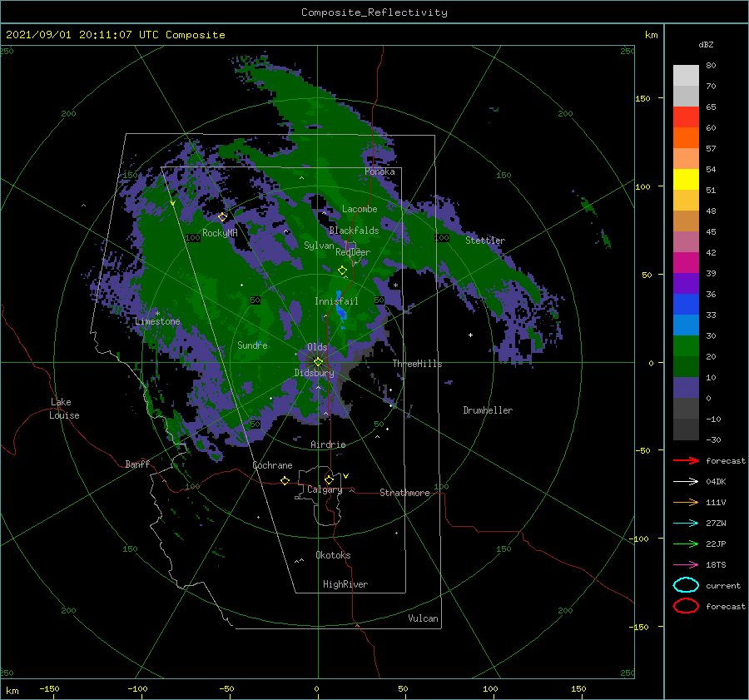Select the yellow 51-54 dBZ swatch
The image size is (749, 700).
pyautogui.click(x=686, y=180)
